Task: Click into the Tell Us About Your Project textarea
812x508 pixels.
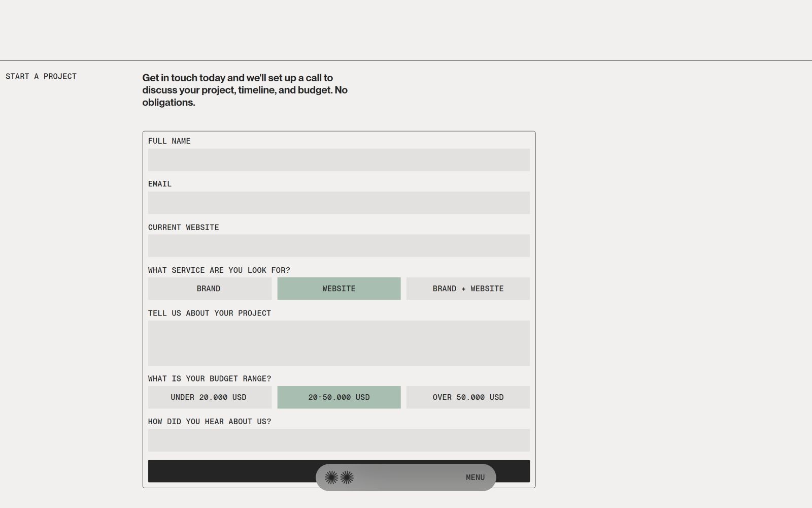Action: click(x=339, y=343)
